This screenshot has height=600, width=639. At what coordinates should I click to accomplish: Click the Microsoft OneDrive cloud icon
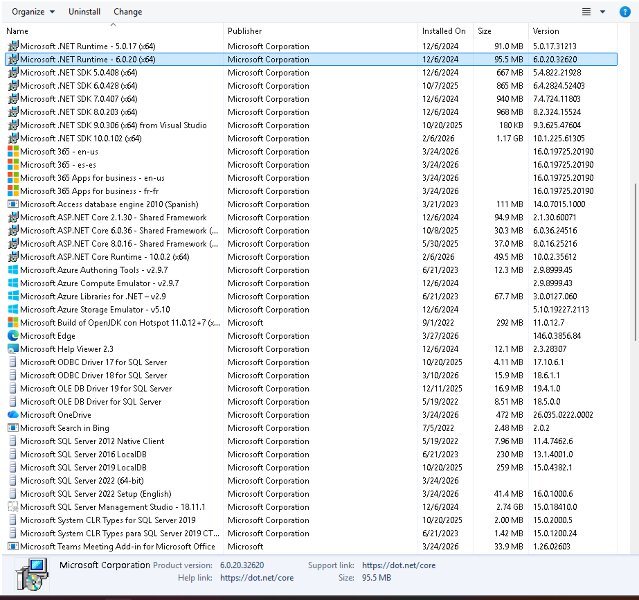coord(13,415)
